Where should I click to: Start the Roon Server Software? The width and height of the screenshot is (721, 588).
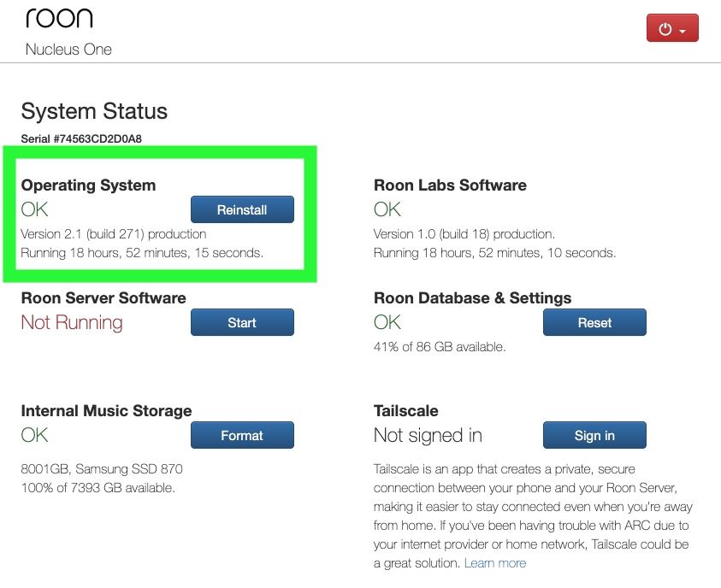click(x=242, y=322)
